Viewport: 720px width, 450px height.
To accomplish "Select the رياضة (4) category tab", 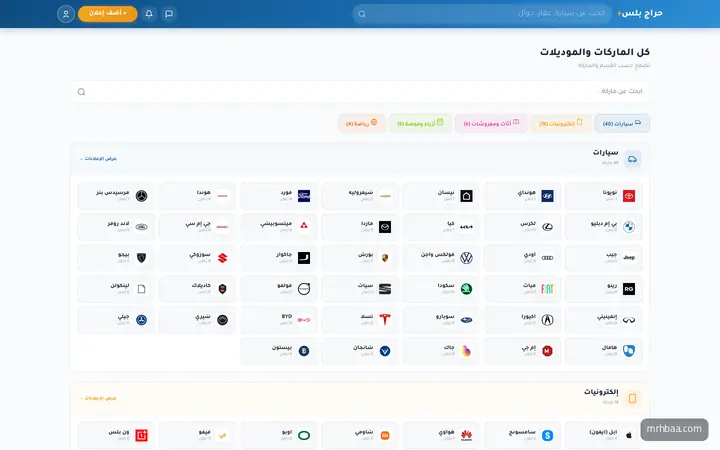I will 362,124.
